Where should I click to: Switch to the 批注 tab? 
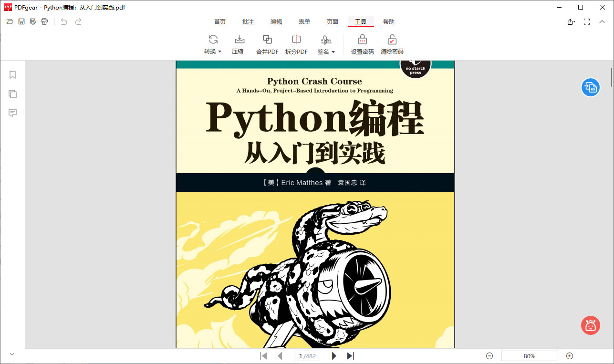coord(248,22)
